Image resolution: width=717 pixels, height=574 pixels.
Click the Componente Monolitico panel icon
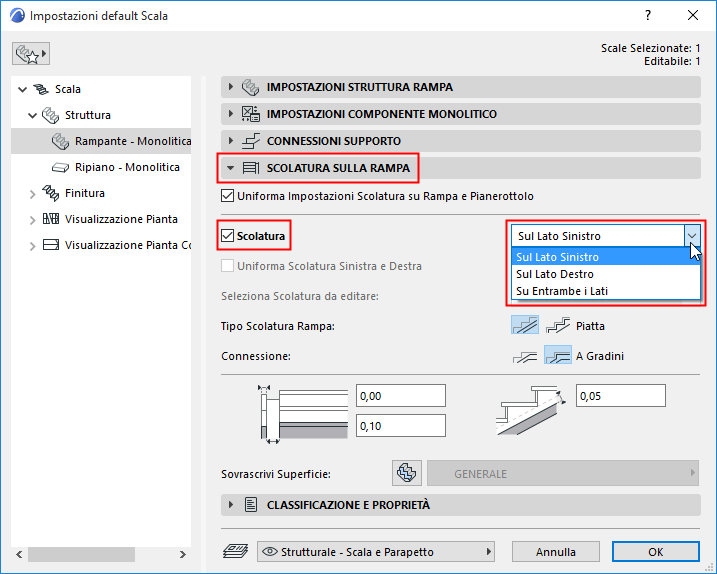tap(250, 114)
